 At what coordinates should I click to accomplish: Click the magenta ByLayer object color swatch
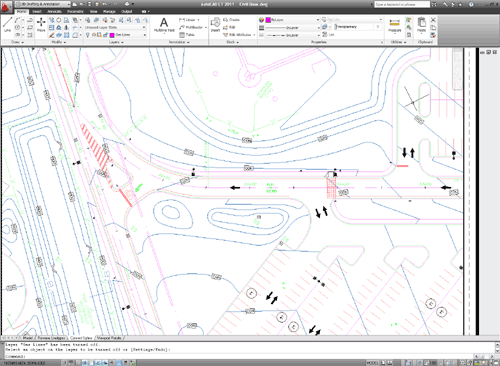(268, 20)
